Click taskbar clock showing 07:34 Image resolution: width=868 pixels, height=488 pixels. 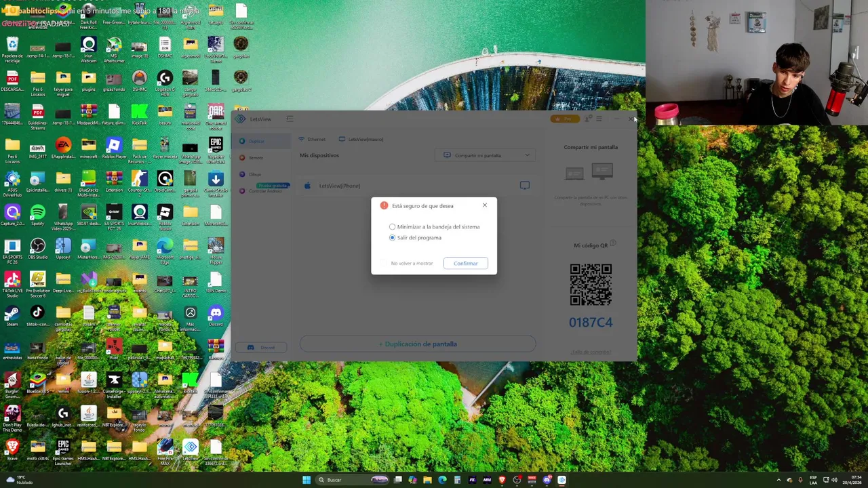point(853,480)
